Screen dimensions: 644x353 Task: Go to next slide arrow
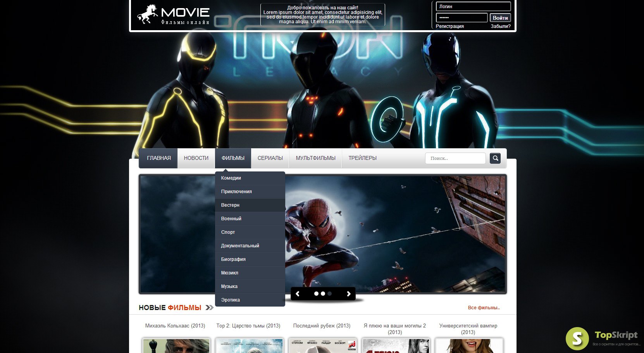coord(349,294)
